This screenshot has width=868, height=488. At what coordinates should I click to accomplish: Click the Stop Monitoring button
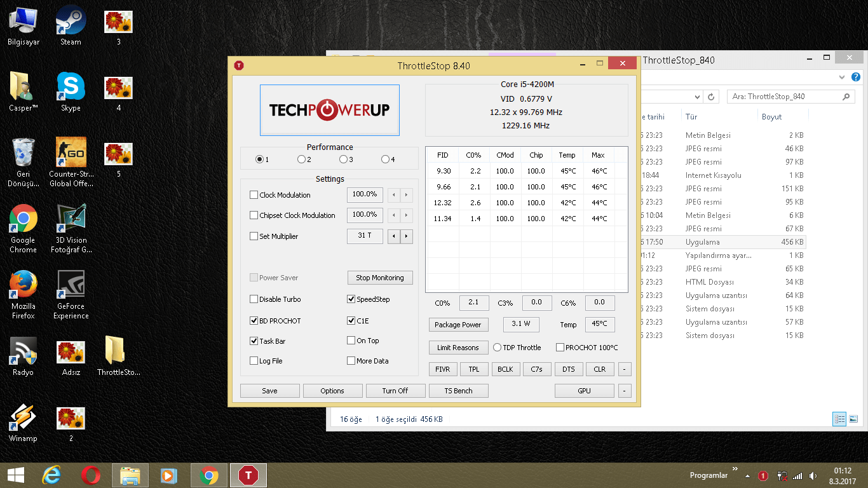pyautogui.click(x=380, y=278)
